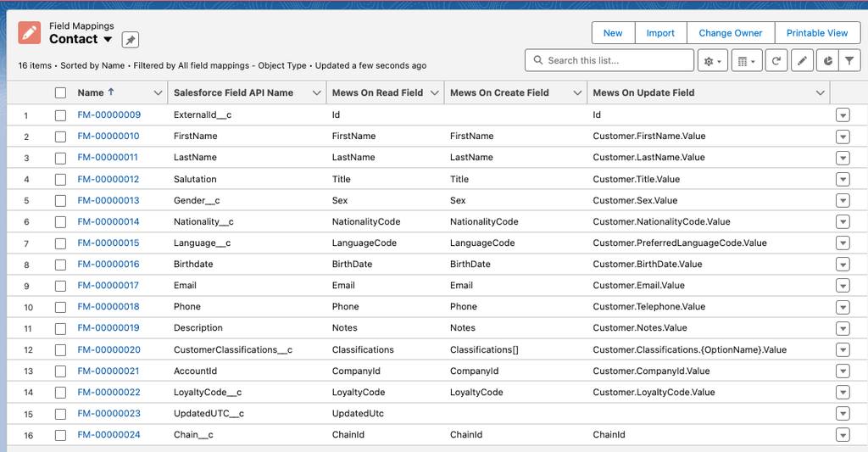The width and height of the screenshot is (868, 452).
Task: Open row actions for FM-00000023
Action: pos(843,414)
